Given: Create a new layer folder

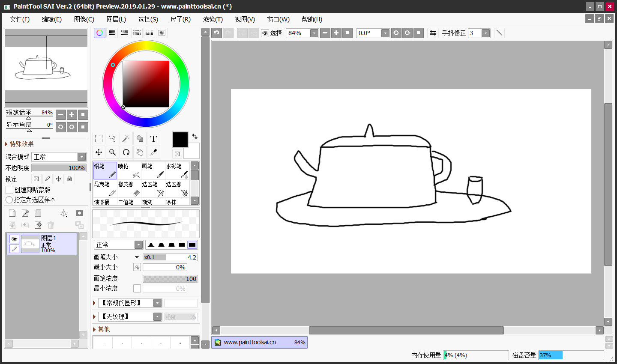Looking at the screenshot, I should [x=38, y=213].
